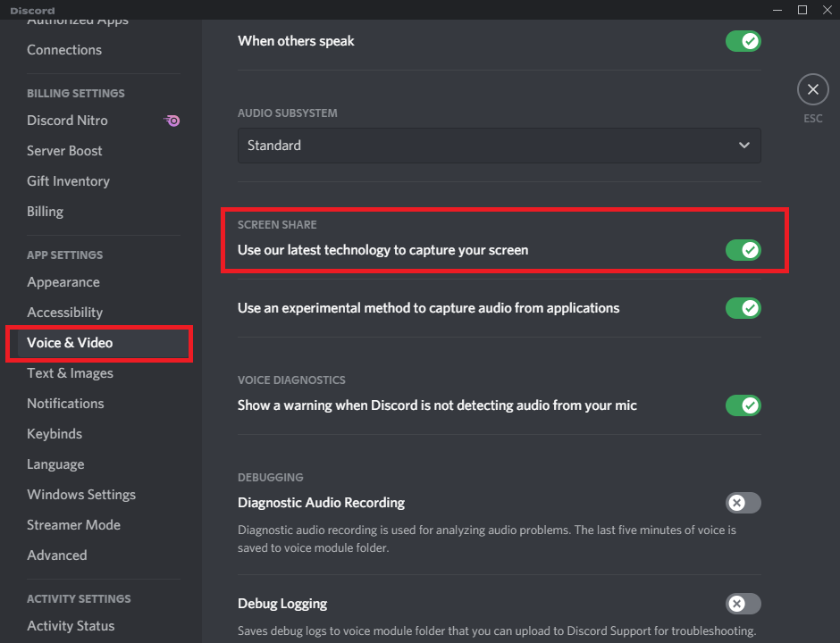Open the Keybinds settings section

coord(54,433)
